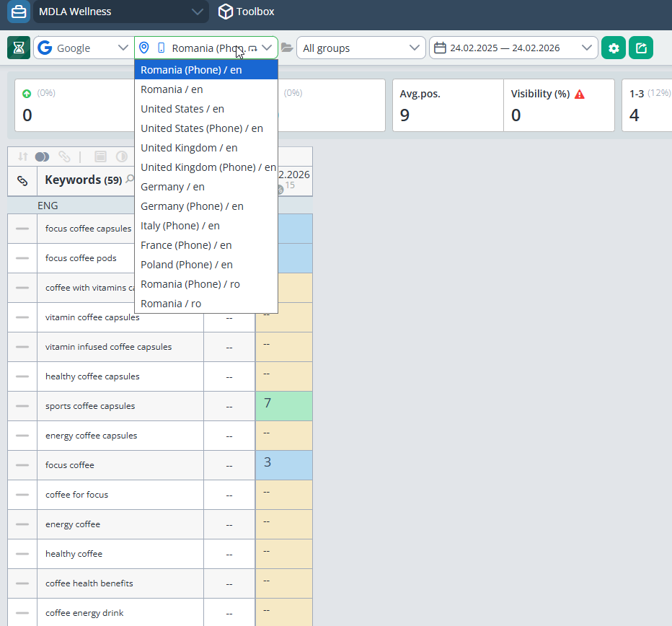Screen dimensions: 672x626
Task: Open the date range 24.02.2025 — 24.02.2026 dropdown
Action: (513, 48)
